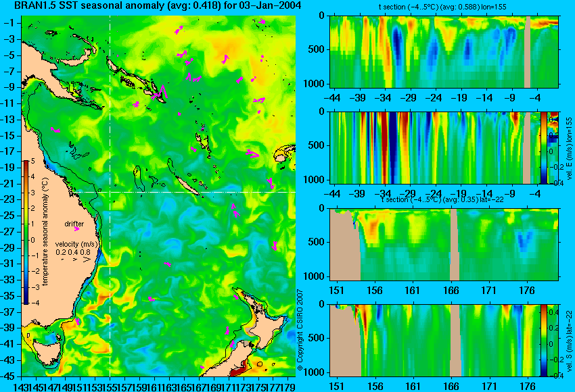Click the '1000' depth label on the top section plot
The width and height of the screenshot is (575, 392).
(x=315, y=84)
